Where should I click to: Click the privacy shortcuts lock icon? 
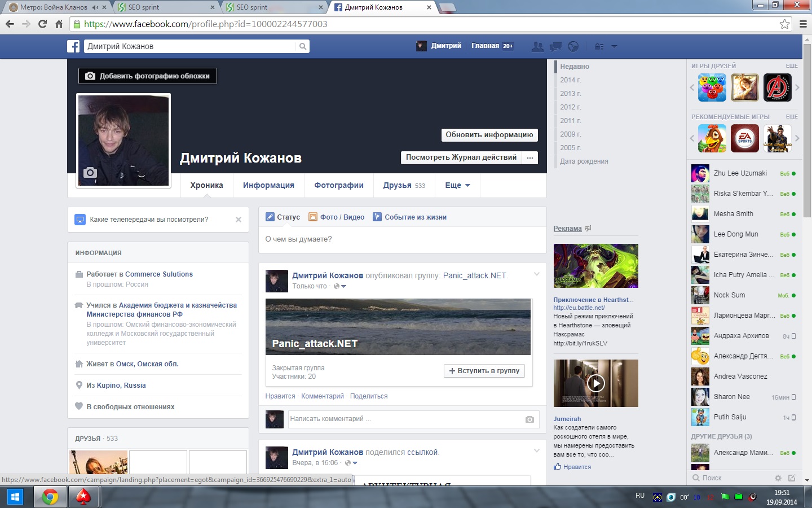click(599, 46)
